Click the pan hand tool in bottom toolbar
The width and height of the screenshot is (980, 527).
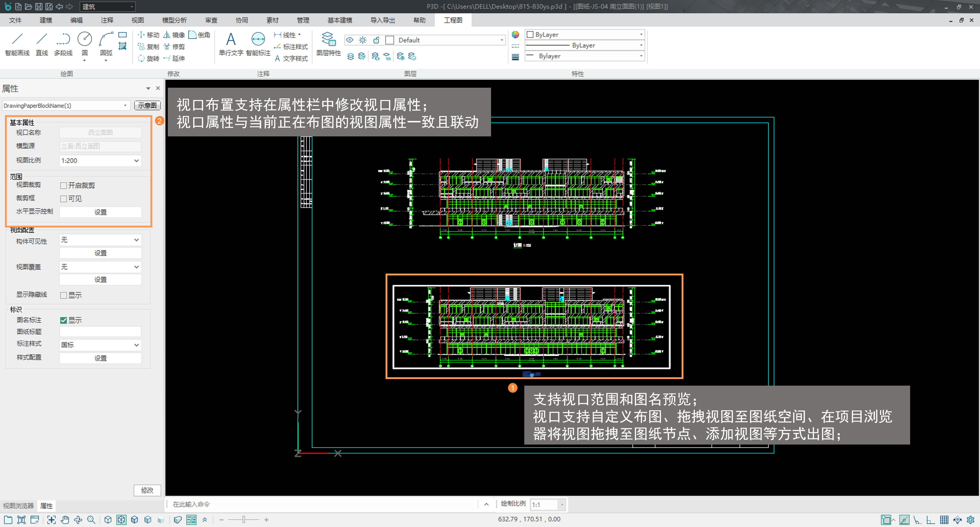point(65,520)
